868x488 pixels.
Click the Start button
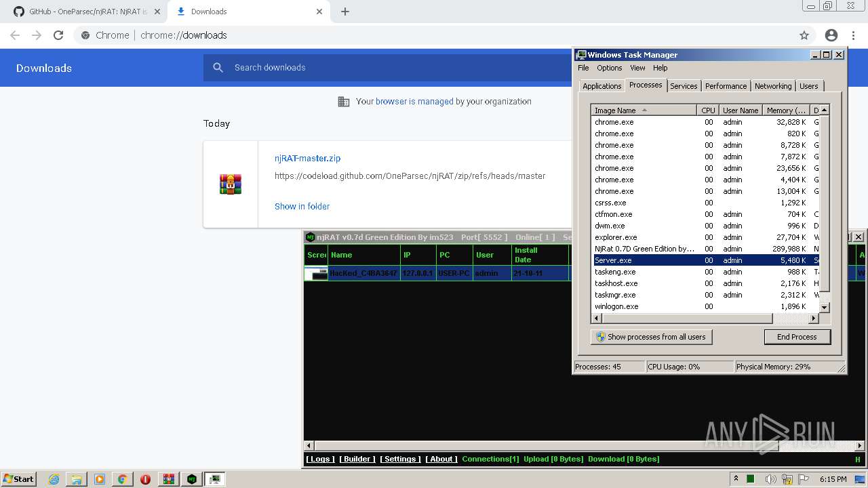(x=18, y=479)
